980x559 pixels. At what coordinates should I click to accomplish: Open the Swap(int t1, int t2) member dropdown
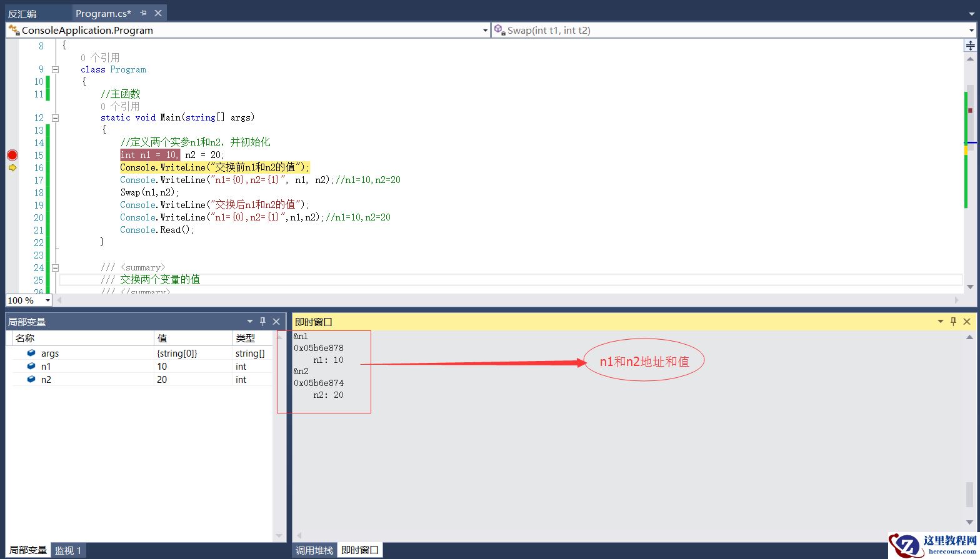[971, 31]
